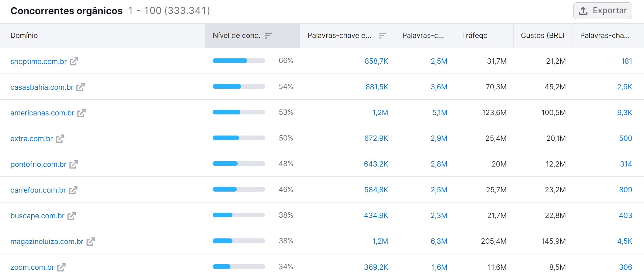Open americanas.com.br external link icon

(x=81, y=113)
